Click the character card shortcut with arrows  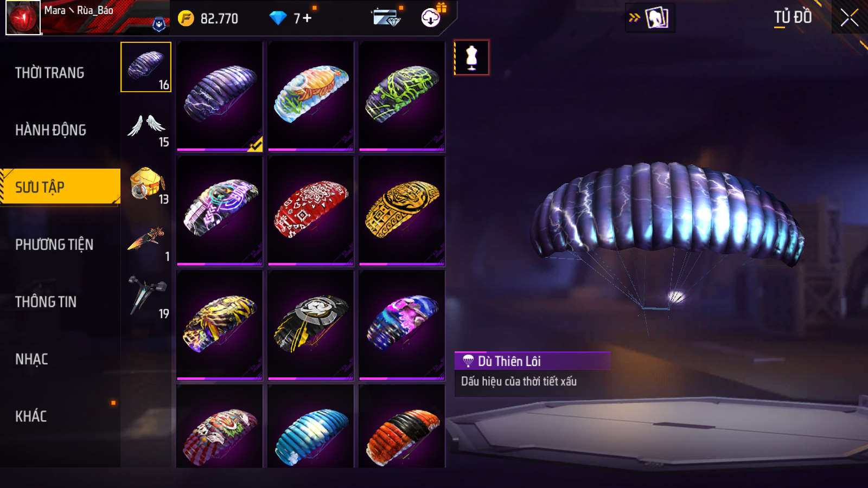coord(650,18)
